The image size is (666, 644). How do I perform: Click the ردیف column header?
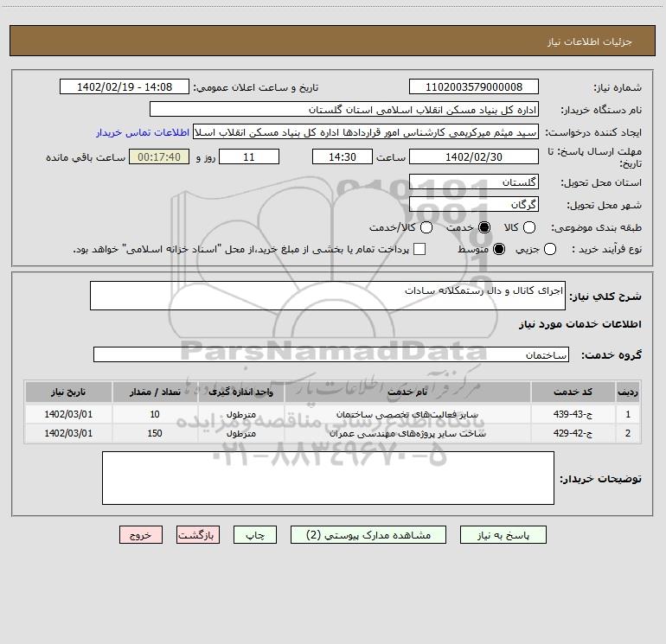point(628,392)
